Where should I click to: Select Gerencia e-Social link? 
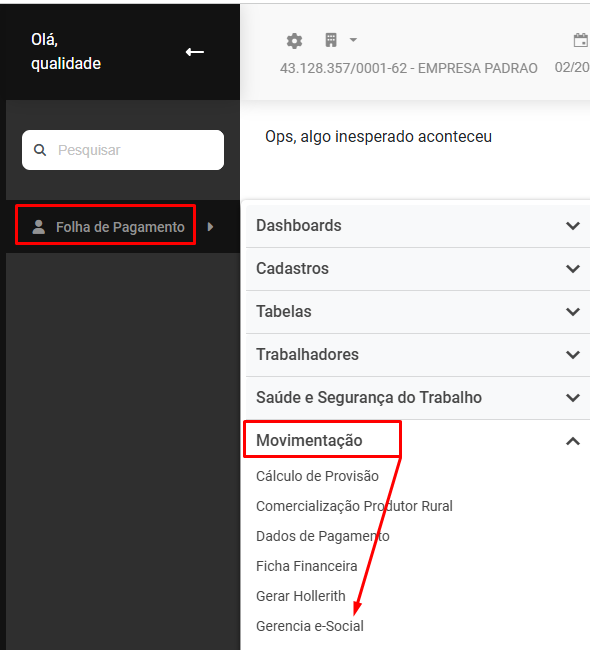(310, 626)
